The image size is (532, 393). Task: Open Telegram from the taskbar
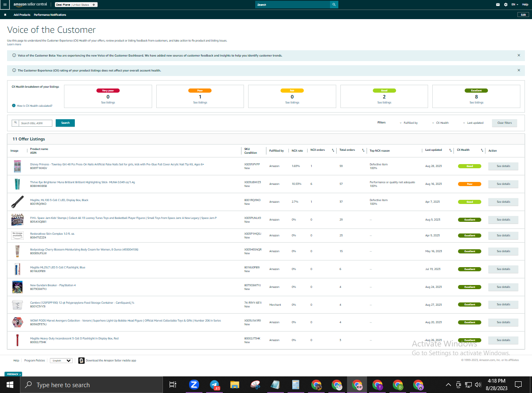(x=214, y=385)
